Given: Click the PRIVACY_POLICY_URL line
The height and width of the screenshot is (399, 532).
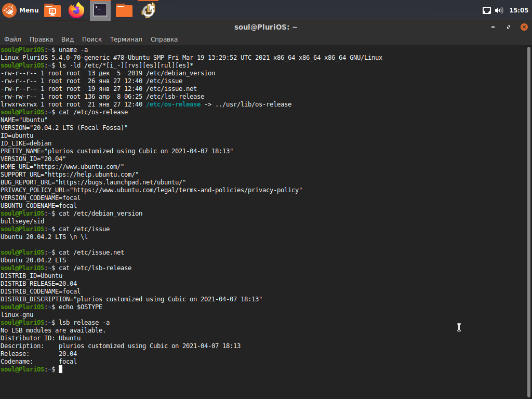Looking at the screenshot, I should [151, 190].
